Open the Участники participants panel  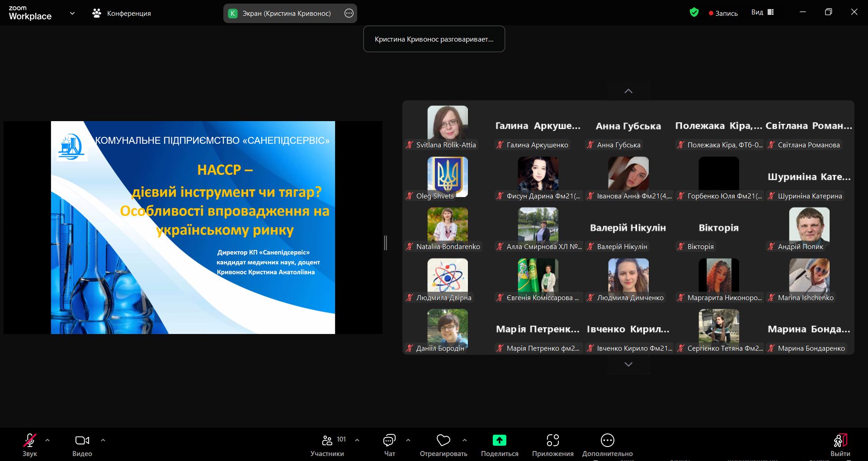click(327, 445)
